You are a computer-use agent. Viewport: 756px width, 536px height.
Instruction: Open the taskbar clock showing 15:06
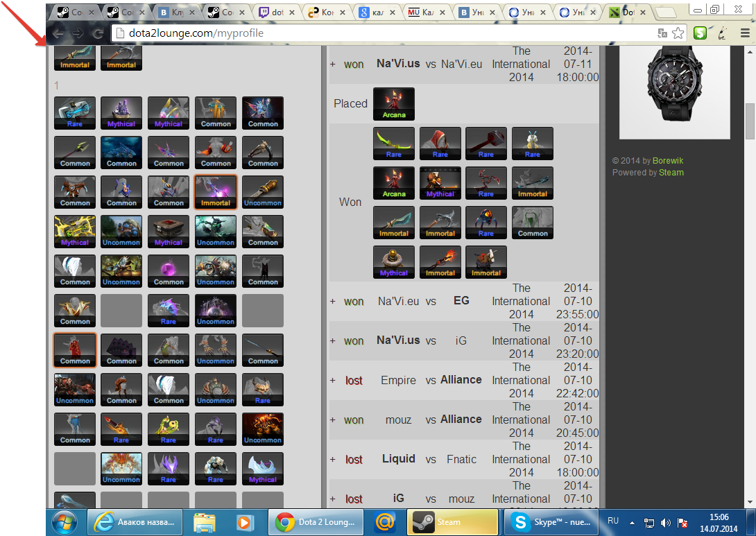click(719, 523)
